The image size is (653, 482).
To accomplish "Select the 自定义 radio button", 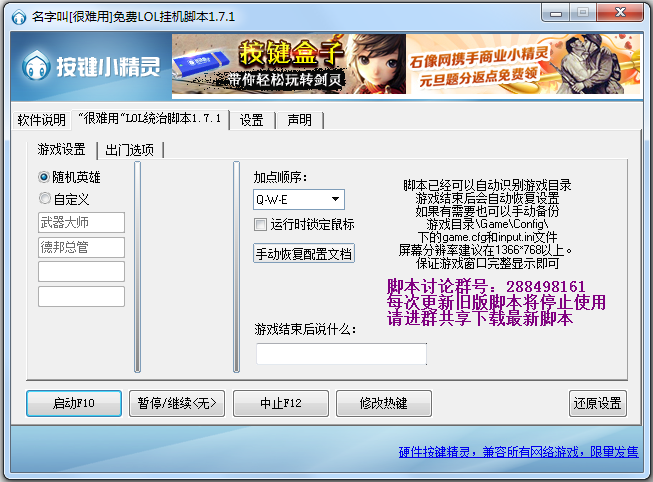I will tap(64, 199).
